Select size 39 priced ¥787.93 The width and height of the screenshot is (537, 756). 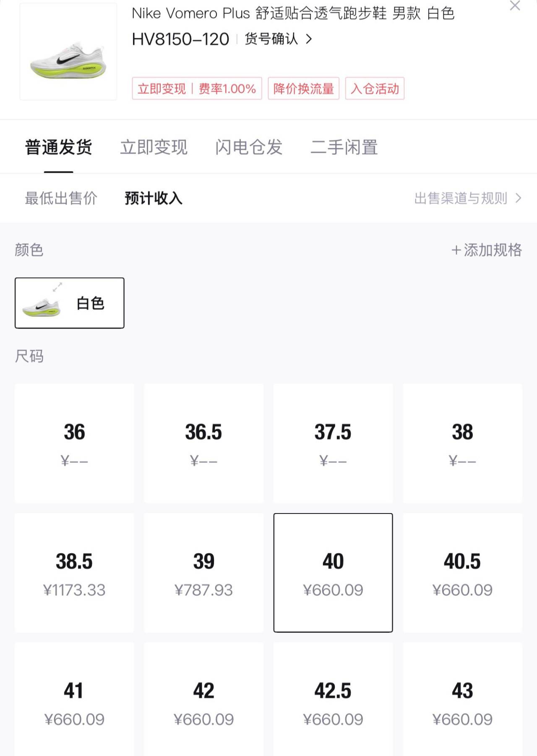204,573
